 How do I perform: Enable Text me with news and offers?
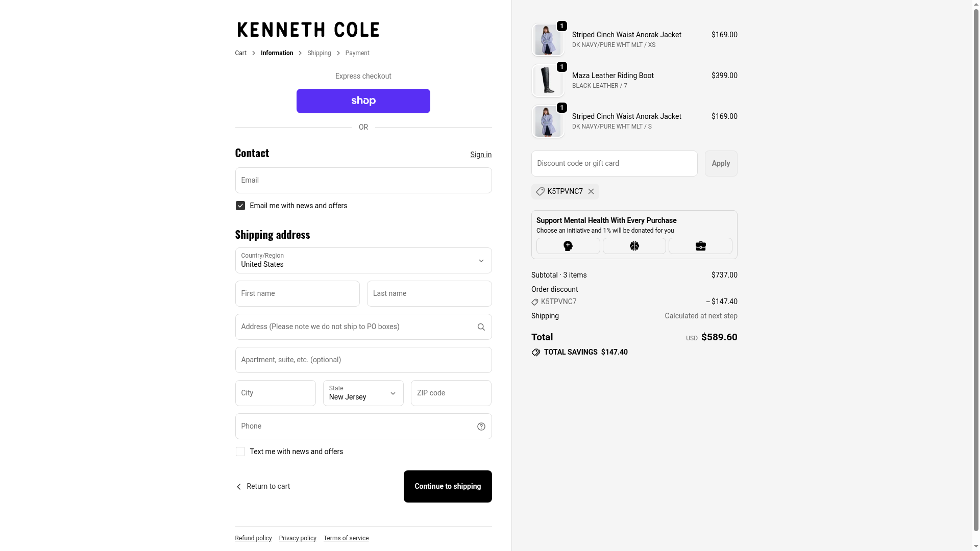coord(240,452)
